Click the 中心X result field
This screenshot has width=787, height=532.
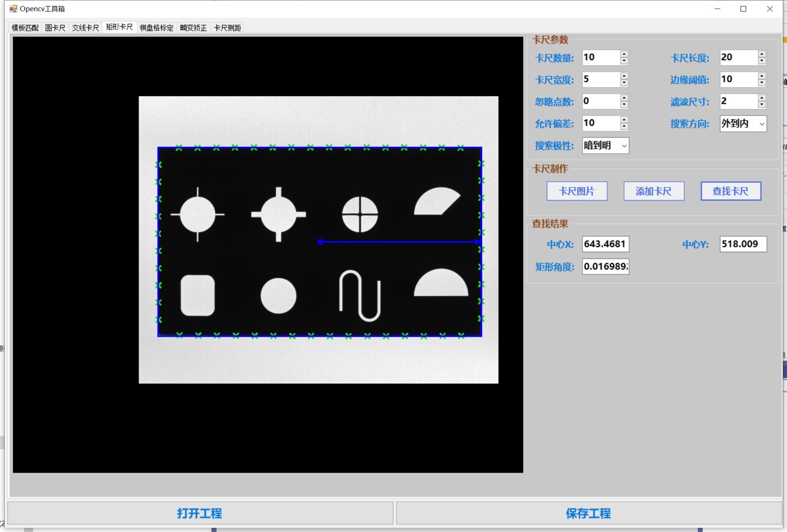605,244
